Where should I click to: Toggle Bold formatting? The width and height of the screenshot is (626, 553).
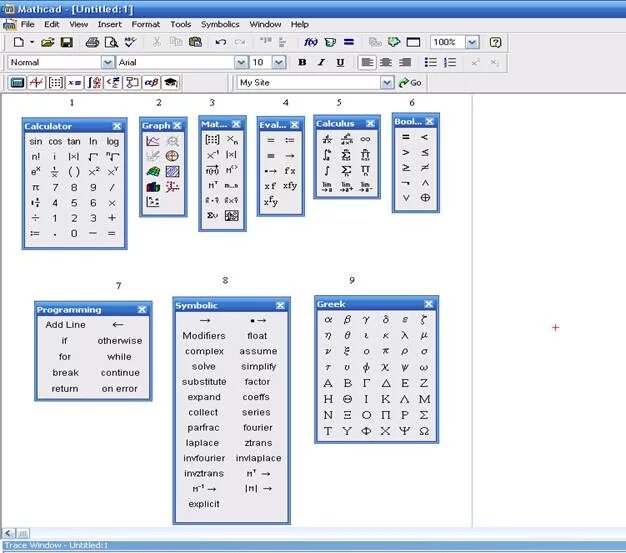click(302, 62)
